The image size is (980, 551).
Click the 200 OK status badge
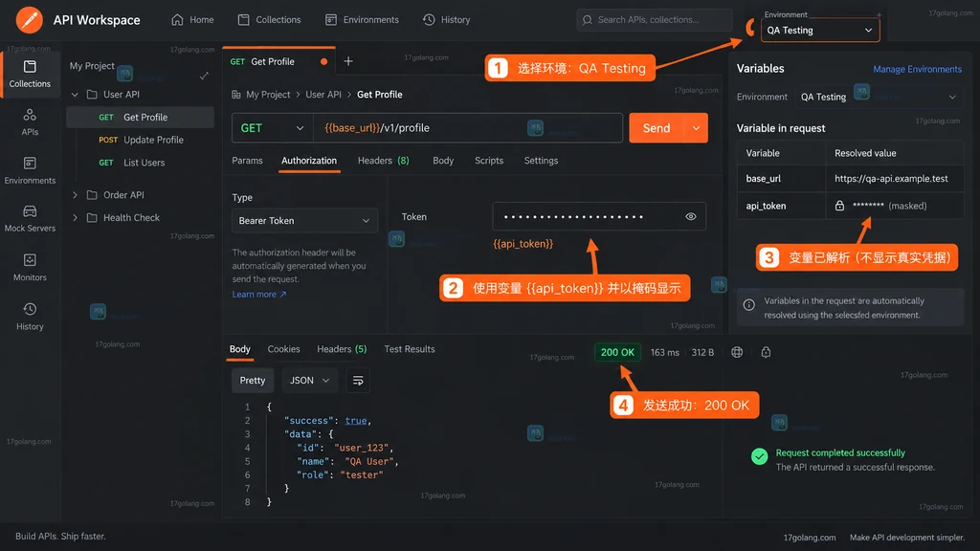click(x=617, y=352)
